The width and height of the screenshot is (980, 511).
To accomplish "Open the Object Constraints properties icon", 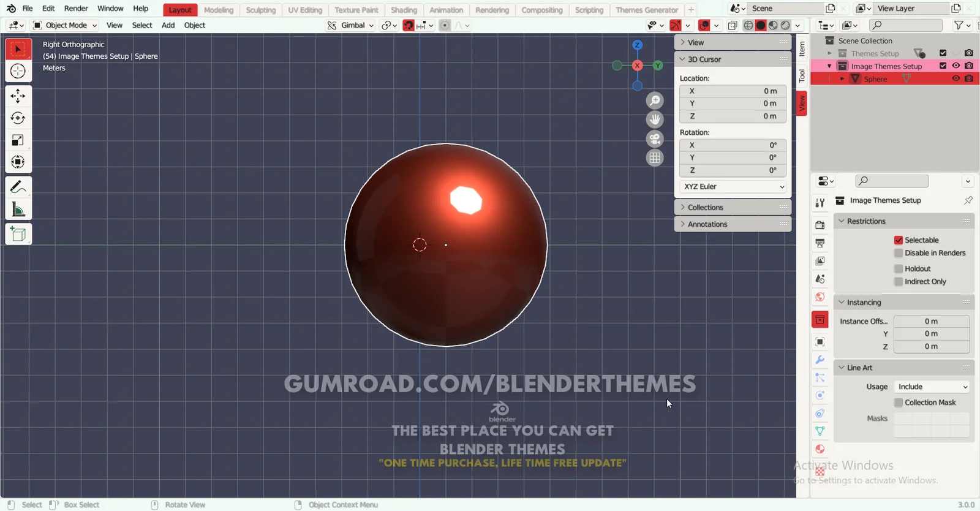I will tap(820, 414).
